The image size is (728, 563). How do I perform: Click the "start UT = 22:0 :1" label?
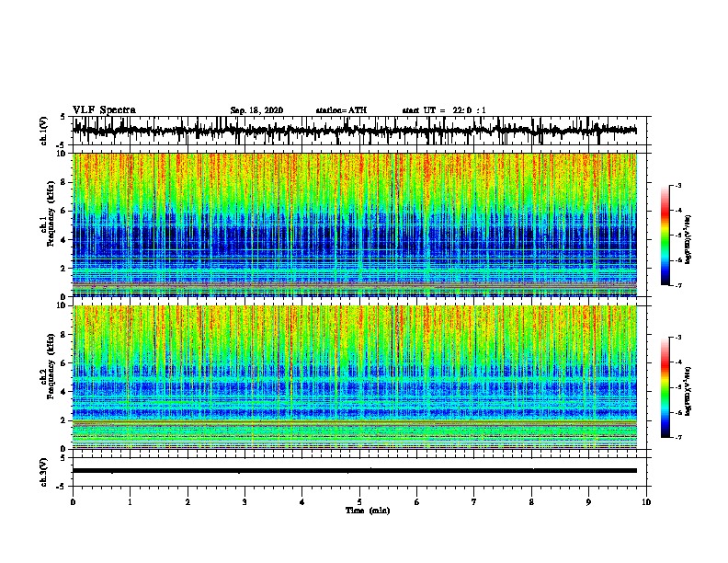click(444, 110)
